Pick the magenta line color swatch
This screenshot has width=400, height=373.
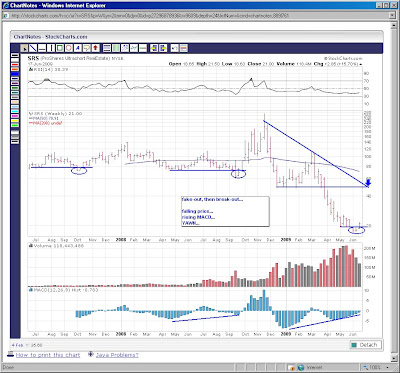(x=15, y=116)
